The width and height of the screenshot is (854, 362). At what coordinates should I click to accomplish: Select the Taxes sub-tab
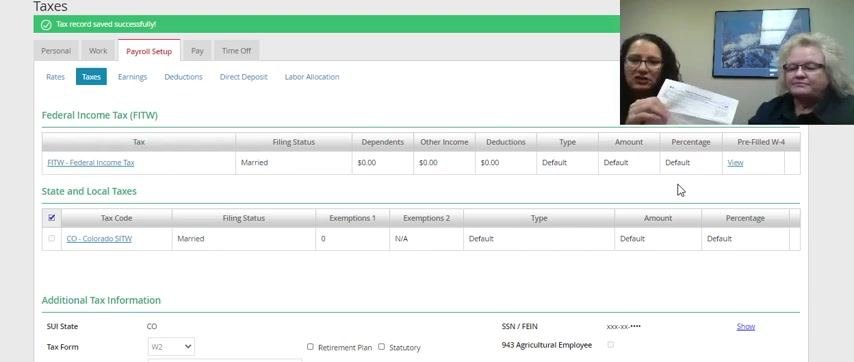[x=91, y=77]
